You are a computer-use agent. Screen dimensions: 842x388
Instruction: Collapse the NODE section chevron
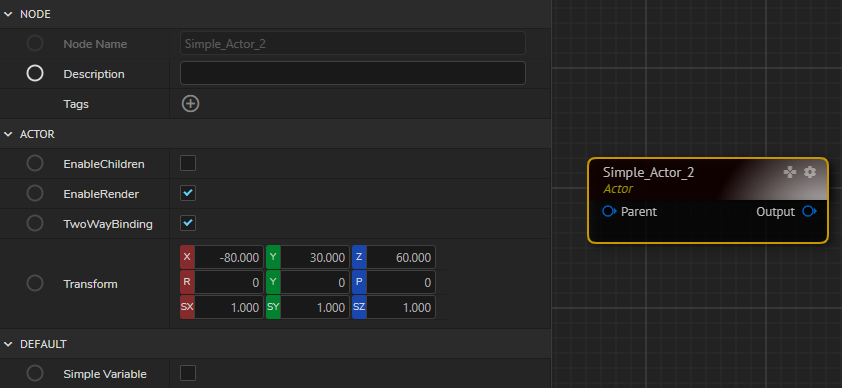click(x=8, y=14)
